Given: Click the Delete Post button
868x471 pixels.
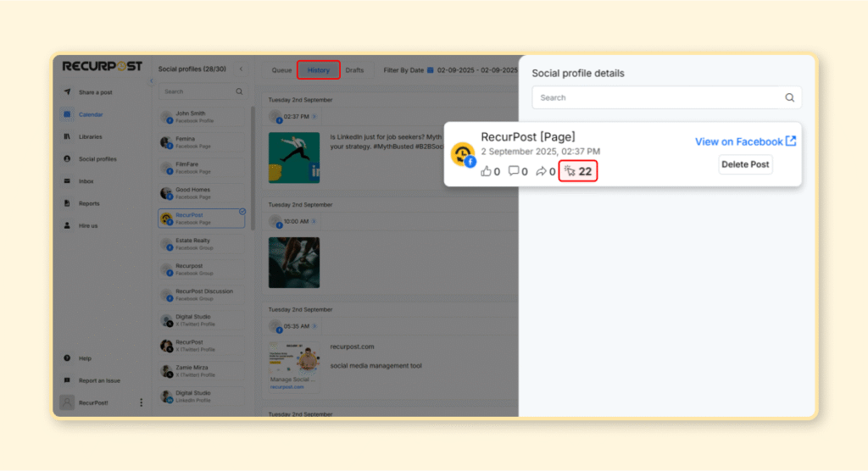Looking at the screenshot, I should pos(745,164).
